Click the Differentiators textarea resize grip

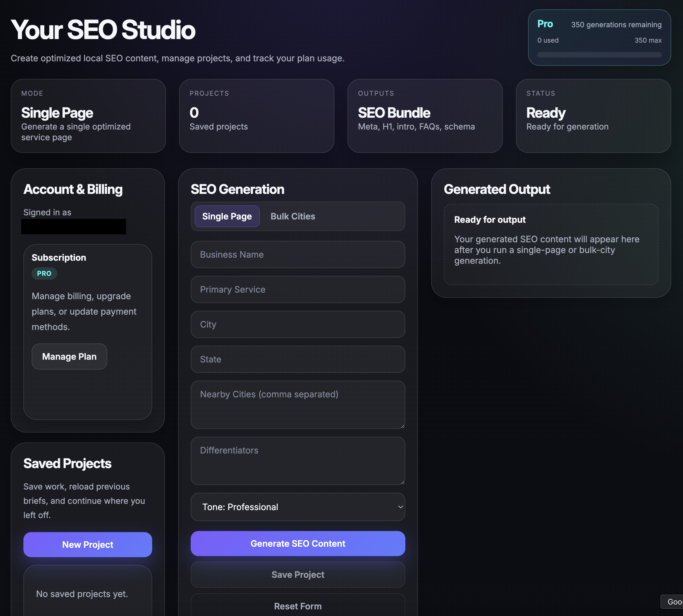click(x=402, y=482)
